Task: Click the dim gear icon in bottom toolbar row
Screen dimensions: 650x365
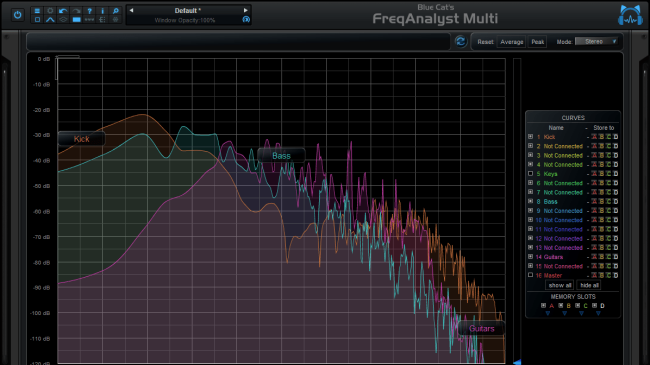Action: tap(116, 19)
